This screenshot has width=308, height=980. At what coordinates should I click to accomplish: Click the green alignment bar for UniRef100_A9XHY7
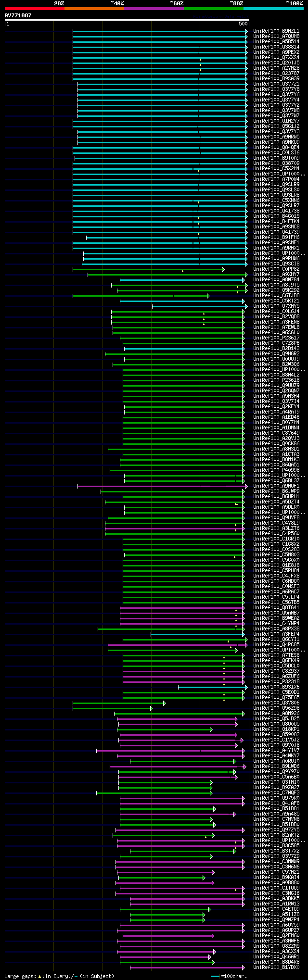[167, 275]
